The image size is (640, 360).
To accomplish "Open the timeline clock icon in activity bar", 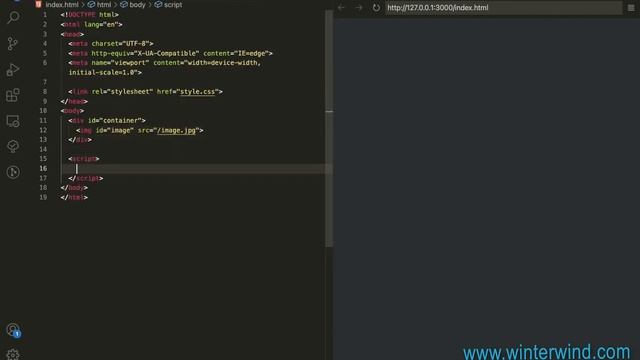I will [x=13, y=172].
